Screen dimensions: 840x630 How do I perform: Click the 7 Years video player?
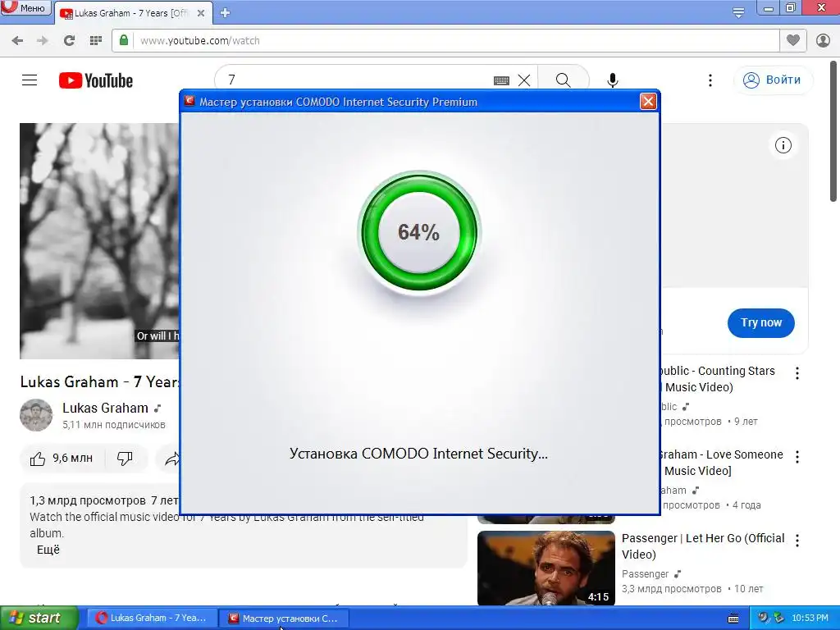[99, 241]
